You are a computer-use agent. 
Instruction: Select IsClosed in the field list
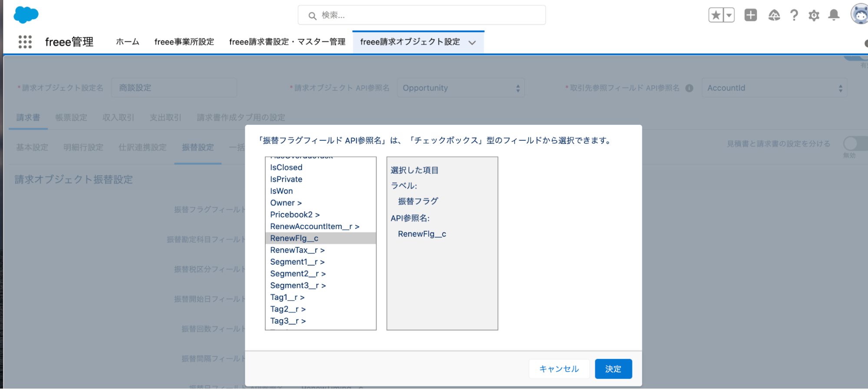320,167
